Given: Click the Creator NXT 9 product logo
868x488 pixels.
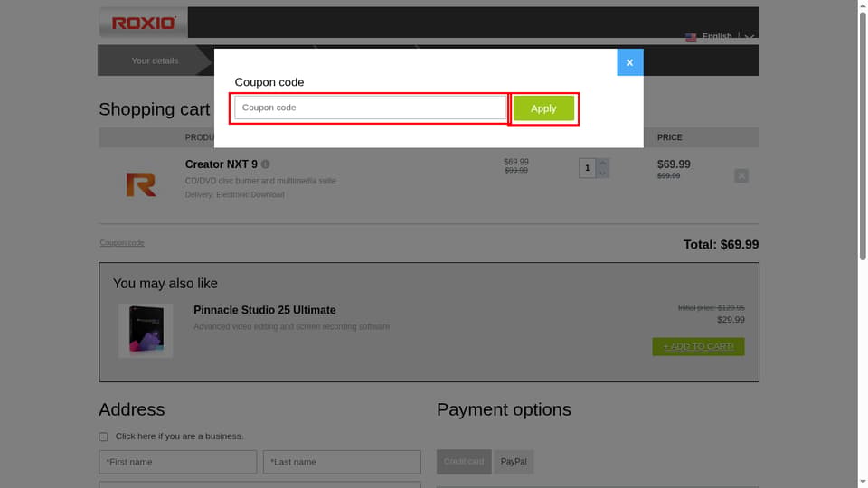Looking at the screenshot, I should coord(141,184).
